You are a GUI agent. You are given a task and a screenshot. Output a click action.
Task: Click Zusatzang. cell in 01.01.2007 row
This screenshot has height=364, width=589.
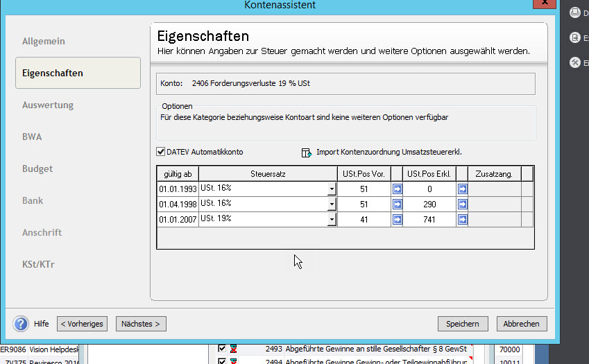(x=495, y=220)
